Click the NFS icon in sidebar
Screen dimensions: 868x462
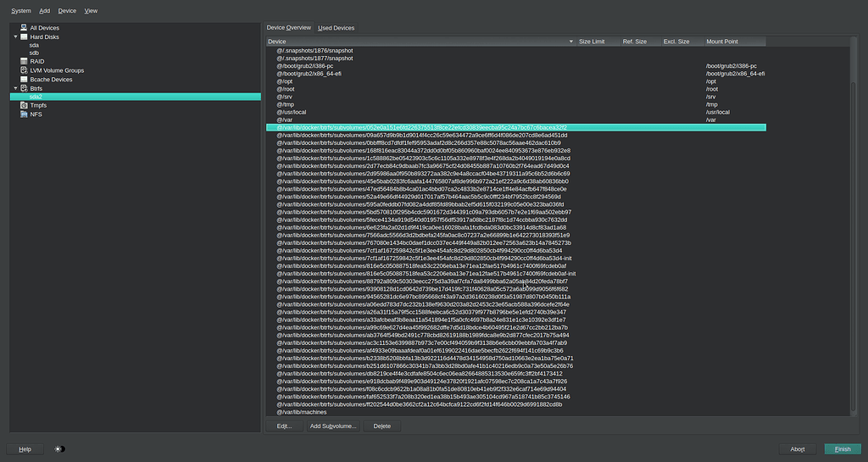coord(24,114)
